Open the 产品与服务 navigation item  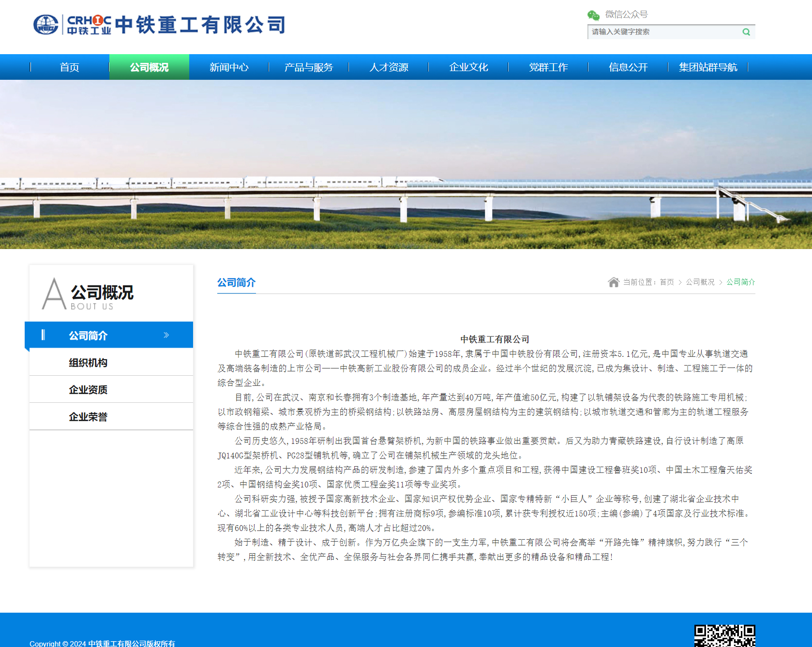pos(309,67)
